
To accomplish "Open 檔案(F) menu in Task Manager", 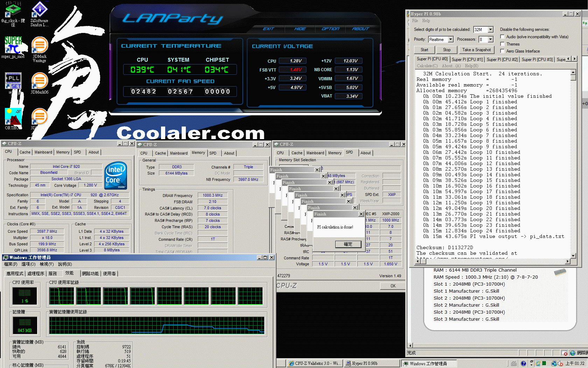I will [x=11, y=264].
